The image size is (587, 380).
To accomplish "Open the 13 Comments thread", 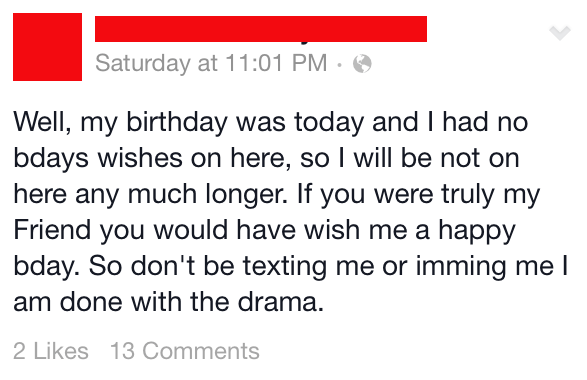I will coord(185,351).
